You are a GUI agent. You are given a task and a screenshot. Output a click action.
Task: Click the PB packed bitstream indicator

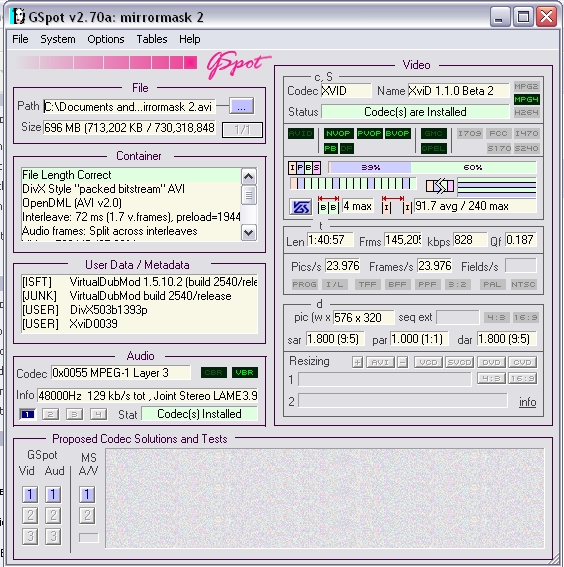[x=330, y=148]
